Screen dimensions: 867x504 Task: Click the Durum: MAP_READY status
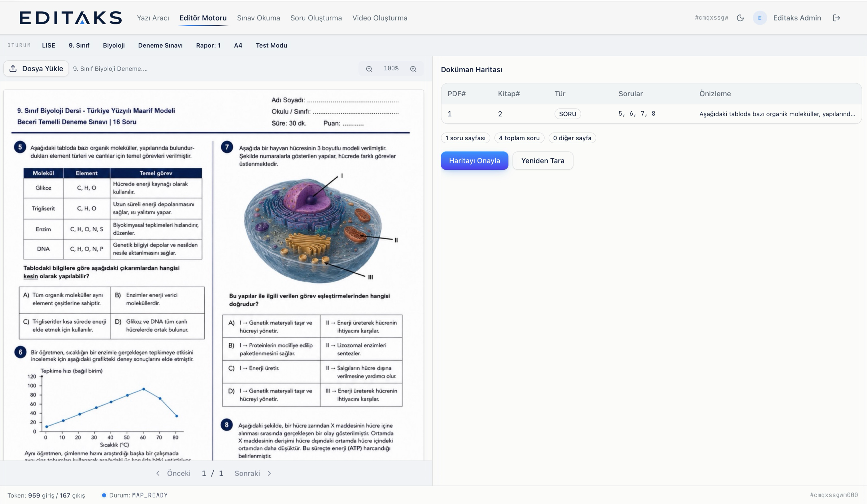click(x=135, y=495)
